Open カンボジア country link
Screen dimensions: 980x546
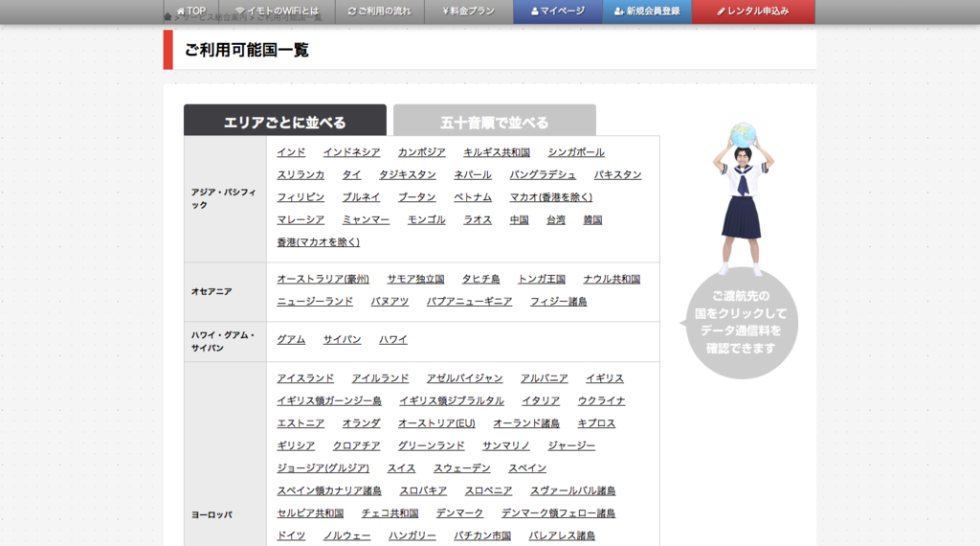pyautogui.click(x=422, y=152)
